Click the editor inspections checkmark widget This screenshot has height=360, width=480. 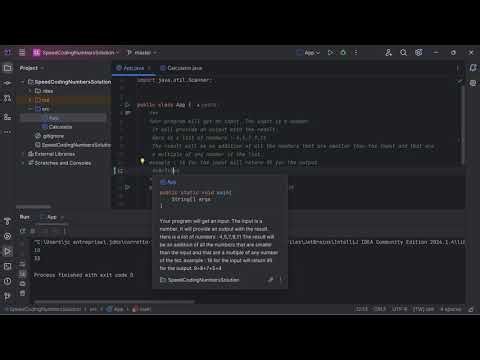(460, 81)
